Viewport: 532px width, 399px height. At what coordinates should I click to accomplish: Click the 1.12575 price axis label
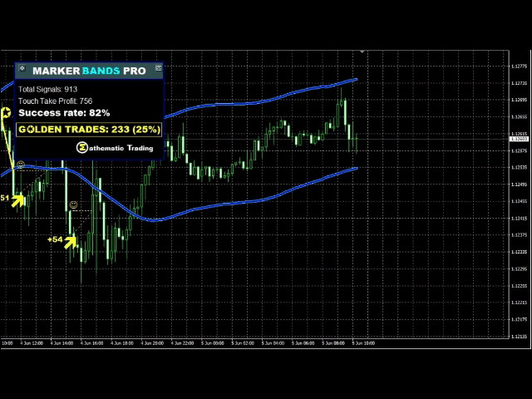(x=519, y=150)
